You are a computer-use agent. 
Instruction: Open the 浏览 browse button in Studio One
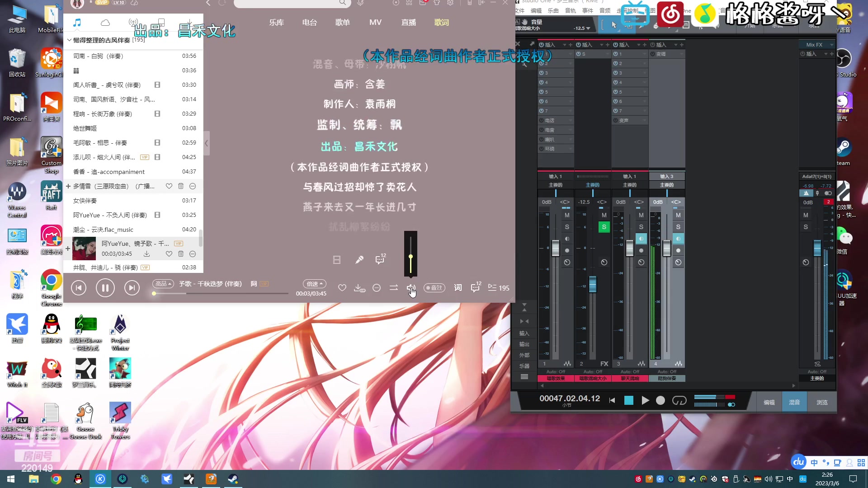coord(822,402)
